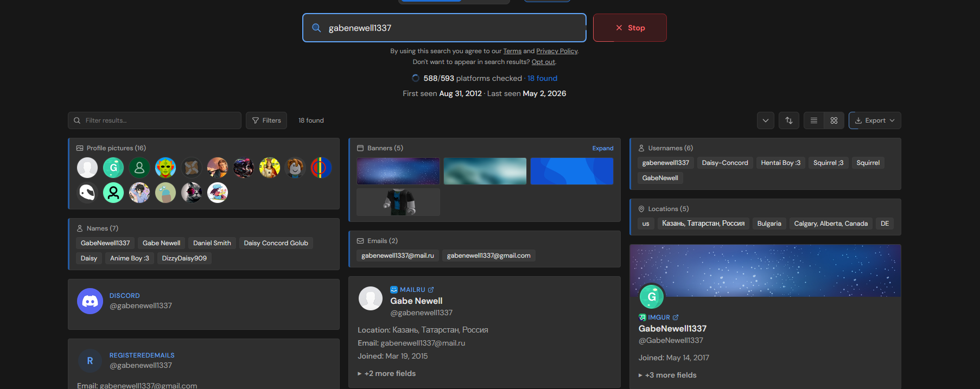This screenshot has width=980, height=389.
Task: Expand +2 more fields on Mail.ru card
Action: point(387,373)
